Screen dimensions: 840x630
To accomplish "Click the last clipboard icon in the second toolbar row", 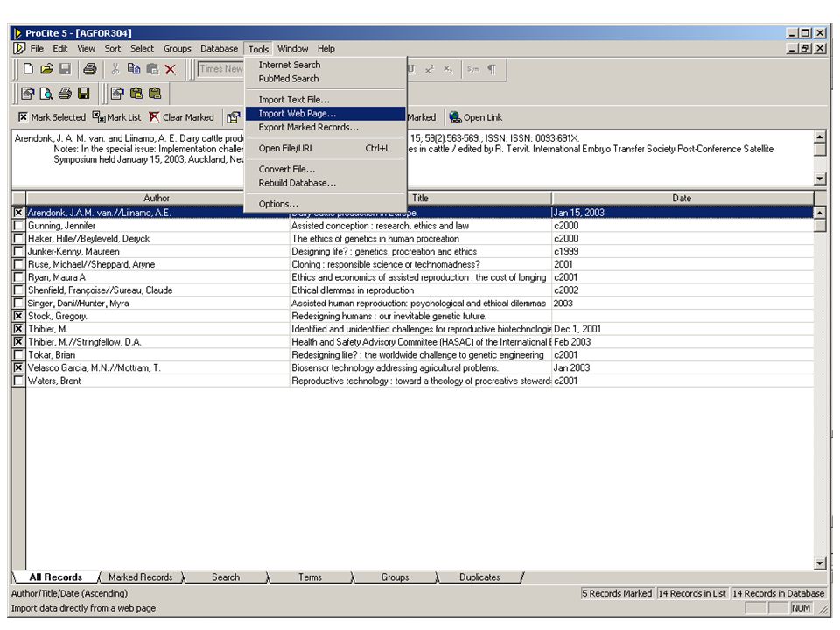I will [155, 94].
